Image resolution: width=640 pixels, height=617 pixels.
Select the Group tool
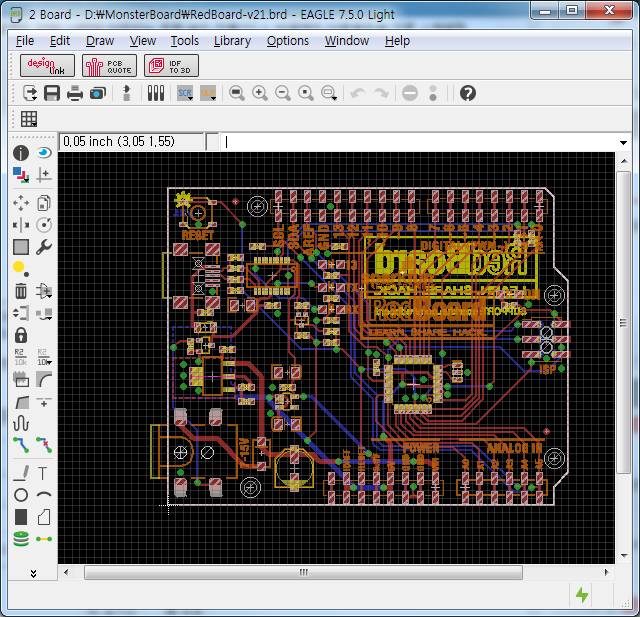pyautogui.click(x=21, y=247)
